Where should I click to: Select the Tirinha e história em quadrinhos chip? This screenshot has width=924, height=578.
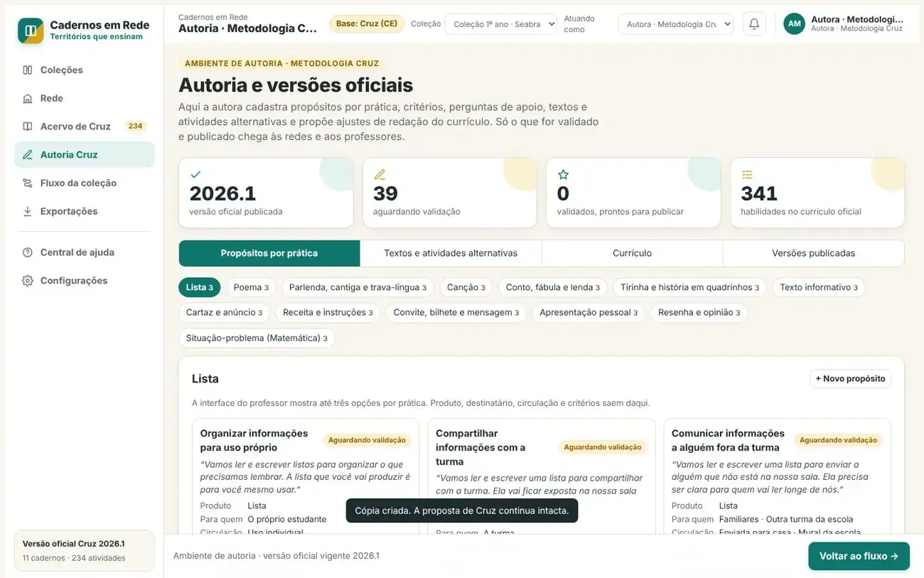pos(689,287)
